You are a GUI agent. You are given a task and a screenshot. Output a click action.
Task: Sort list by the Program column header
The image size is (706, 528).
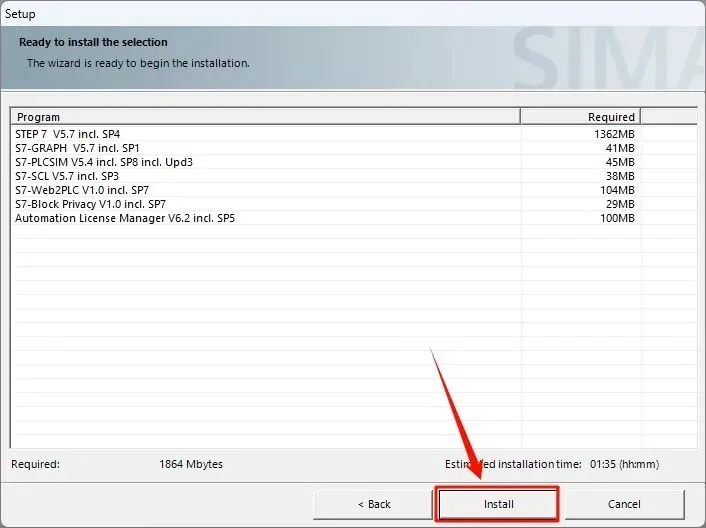coord(266,117)
